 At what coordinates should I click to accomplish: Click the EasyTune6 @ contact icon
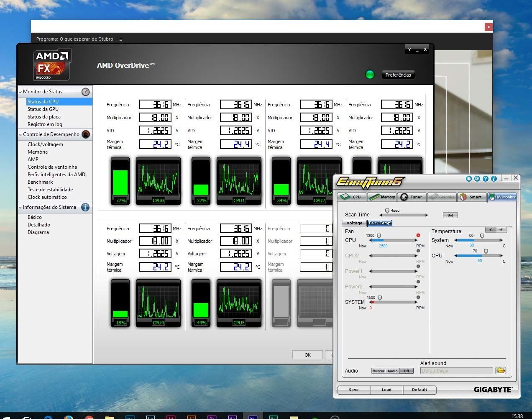click(477, 179)
